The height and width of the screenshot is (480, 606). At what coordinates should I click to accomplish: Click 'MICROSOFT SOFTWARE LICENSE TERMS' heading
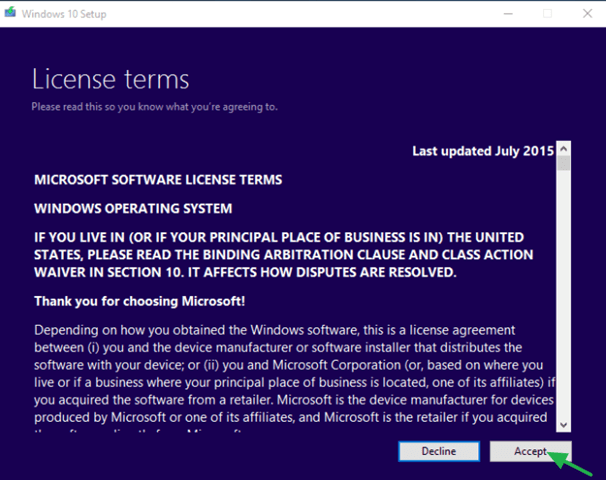pyautogui.click(x=158, y=180)
